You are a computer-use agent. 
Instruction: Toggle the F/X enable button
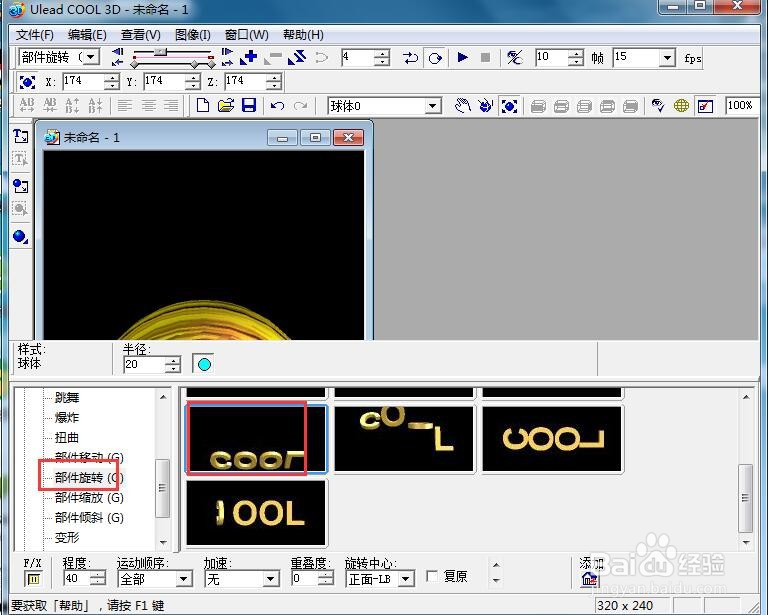point(33,579)
